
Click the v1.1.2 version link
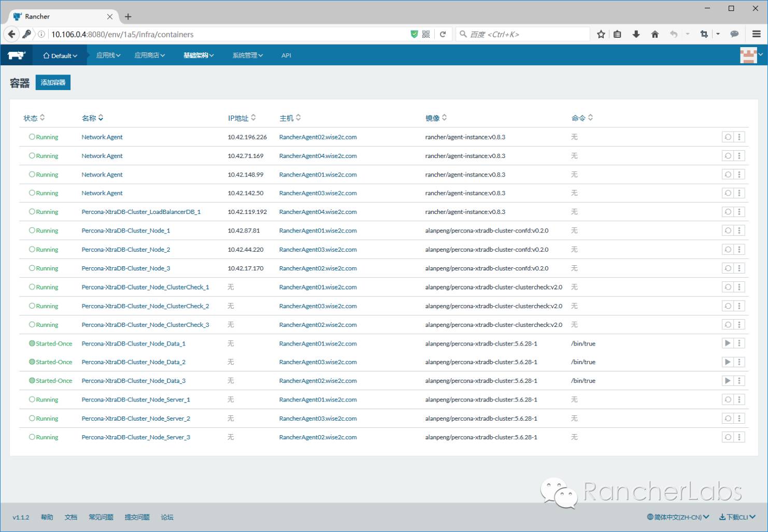click(x=21, y=517)
